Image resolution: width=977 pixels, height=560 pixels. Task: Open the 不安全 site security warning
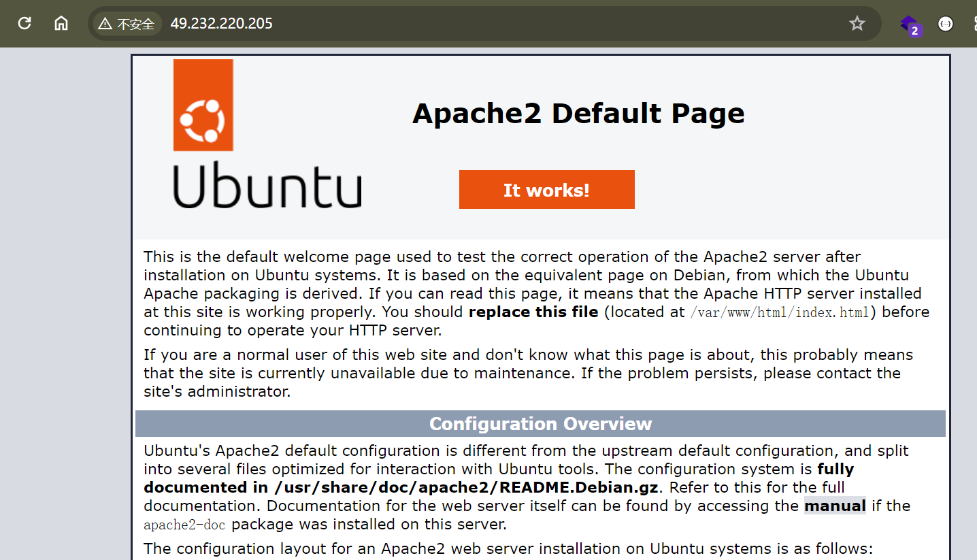tap(127, 24)
